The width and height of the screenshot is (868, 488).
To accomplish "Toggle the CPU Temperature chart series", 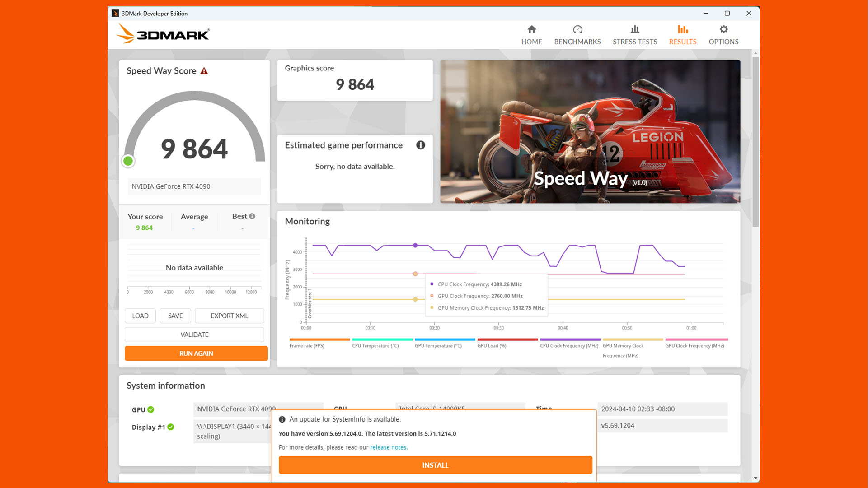I will point(382,343).
